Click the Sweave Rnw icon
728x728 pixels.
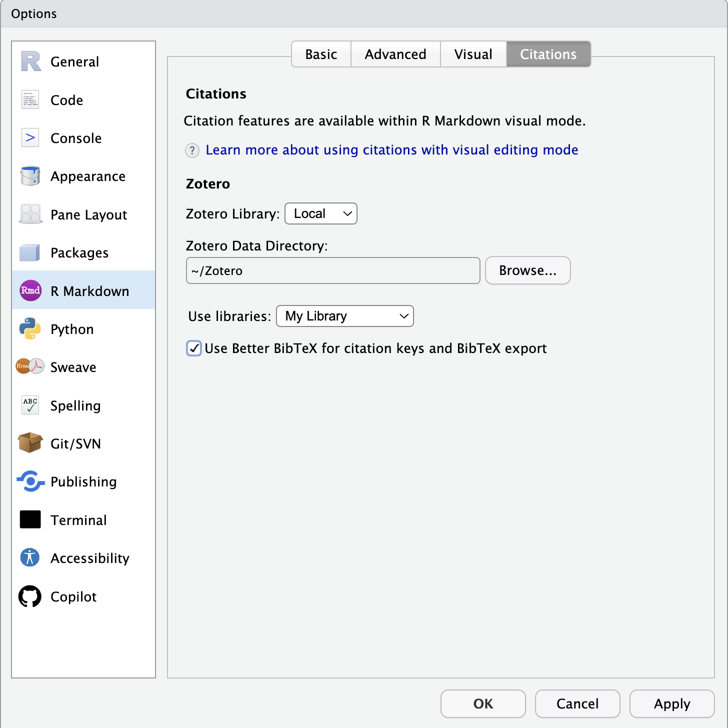click(x=29, y=366)
